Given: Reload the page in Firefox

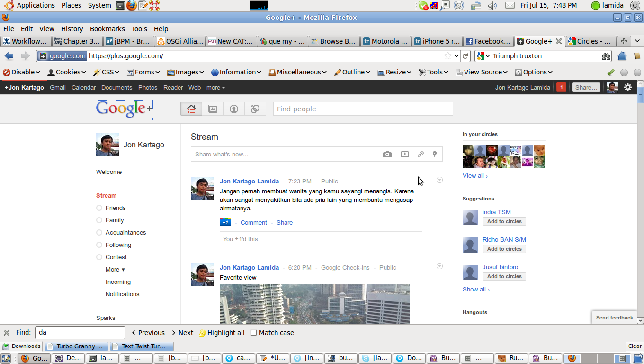Looking at the screenshot, I should (x=465, y=56).
